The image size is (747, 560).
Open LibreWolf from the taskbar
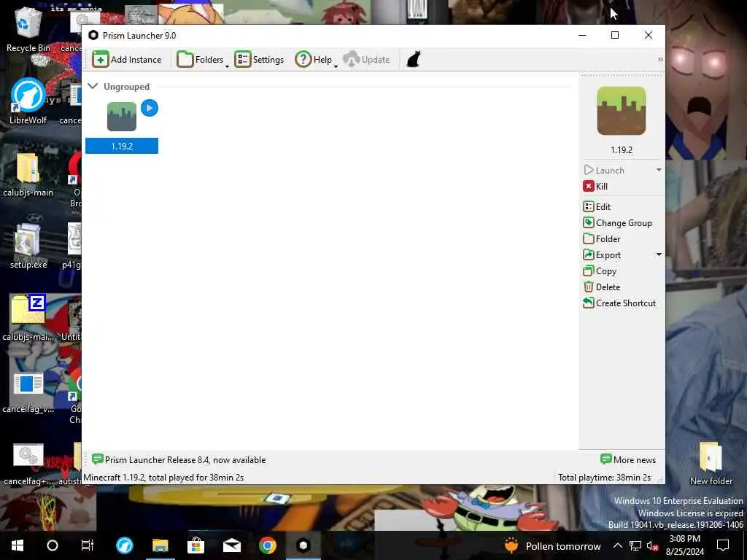(125, 545)
